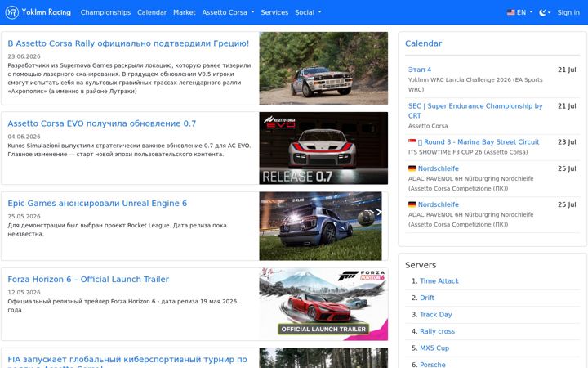Open the Time Attack server

(439, 280)
